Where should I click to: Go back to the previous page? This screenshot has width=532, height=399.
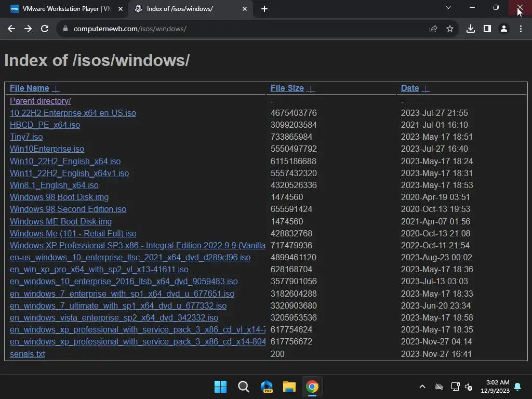point(11,29)
